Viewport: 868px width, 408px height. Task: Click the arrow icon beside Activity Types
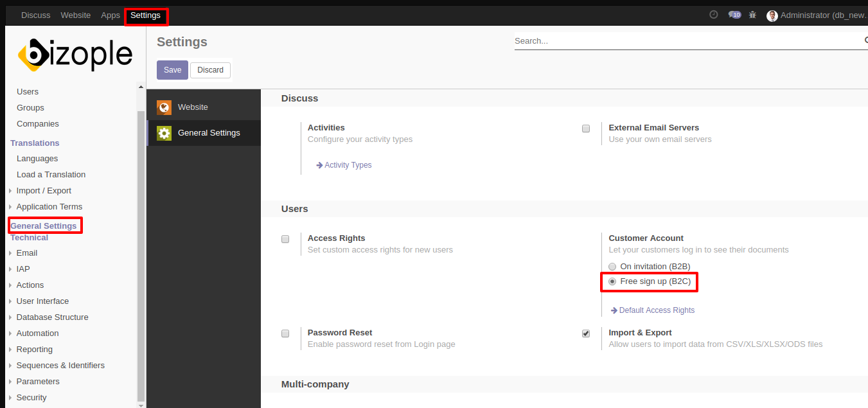pyautogui.click(x=319, y=165)
